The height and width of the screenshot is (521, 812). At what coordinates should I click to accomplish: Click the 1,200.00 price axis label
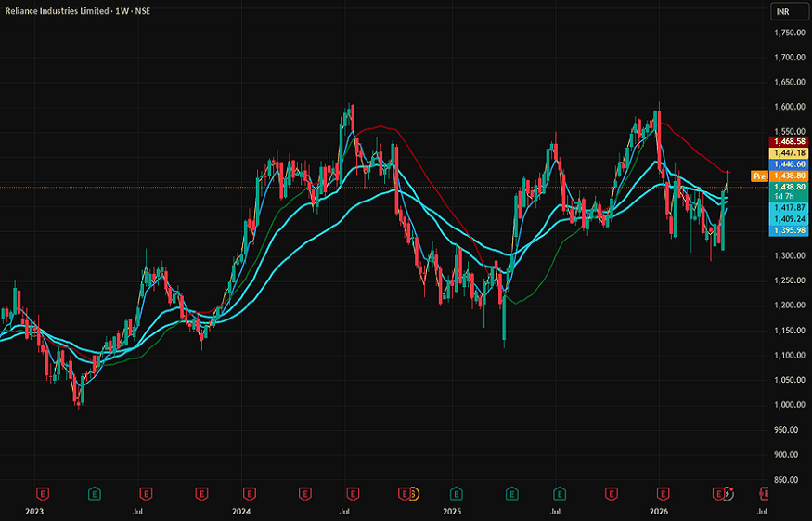[789, 306]
